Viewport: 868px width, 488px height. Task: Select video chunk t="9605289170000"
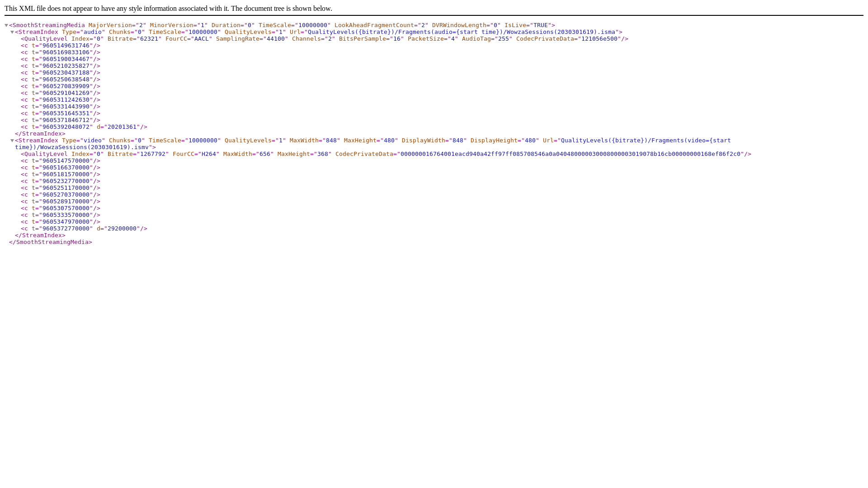(61, 202)
